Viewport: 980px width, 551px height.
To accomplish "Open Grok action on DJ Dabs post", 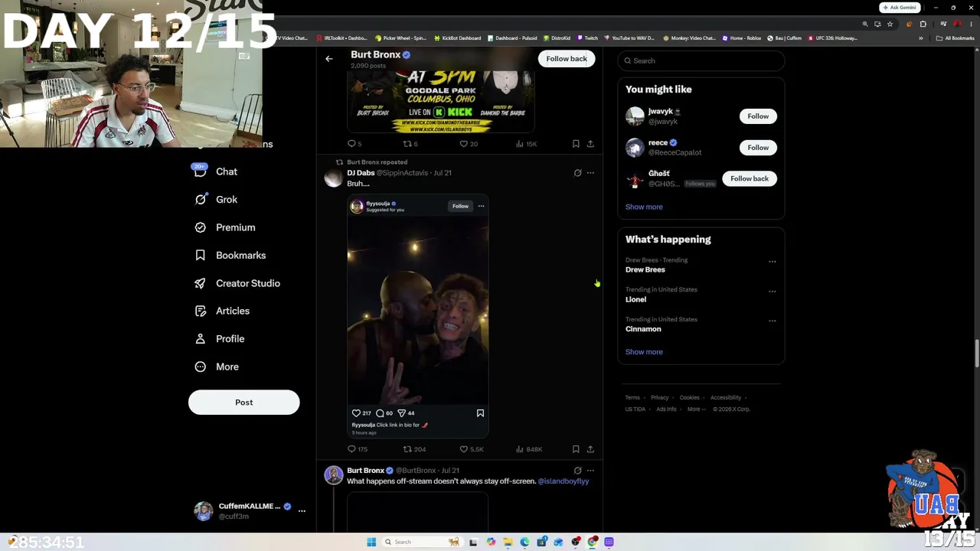I will [578, 173].
